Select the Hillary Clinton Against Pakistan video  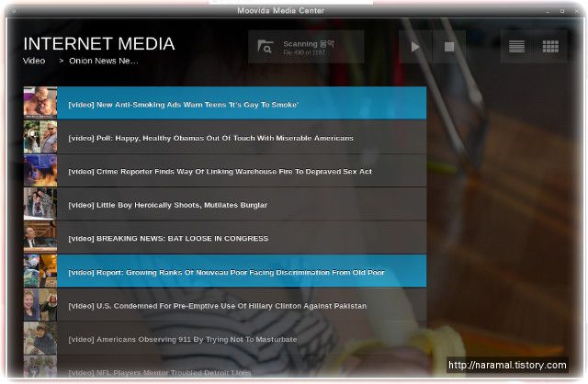point(242,305)
